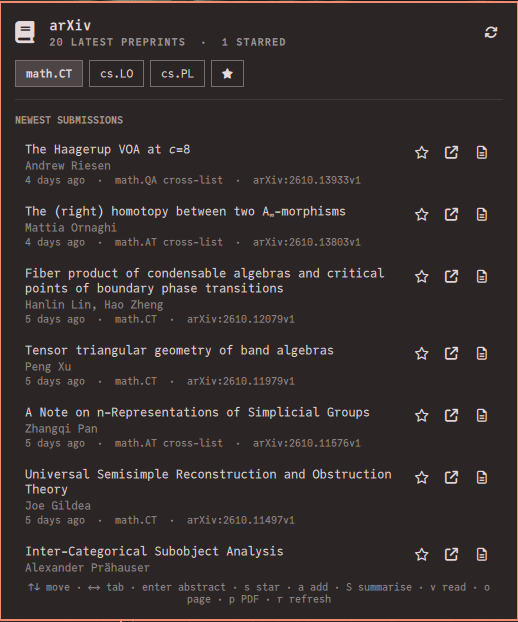The image size is (518, 622).
Task: Switch to the cs.LO tab
Action: point(117,74)
